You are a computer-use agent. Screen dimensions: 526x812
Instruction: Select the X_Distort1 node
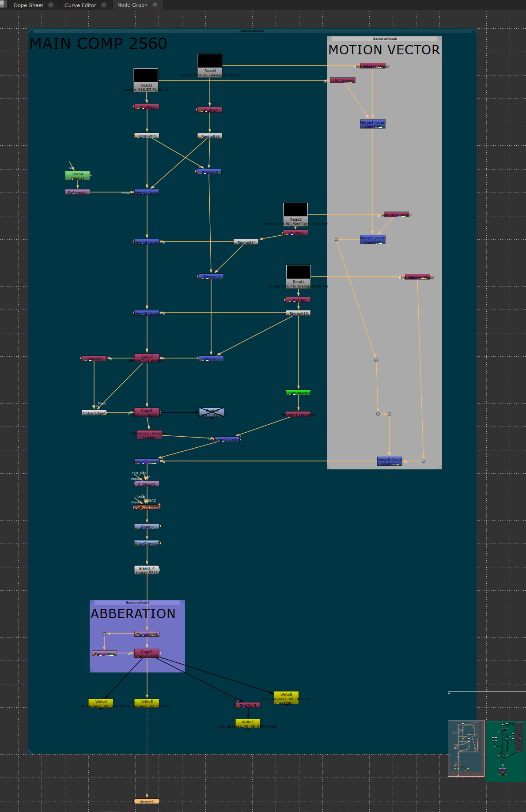click(x=147, y=484)
